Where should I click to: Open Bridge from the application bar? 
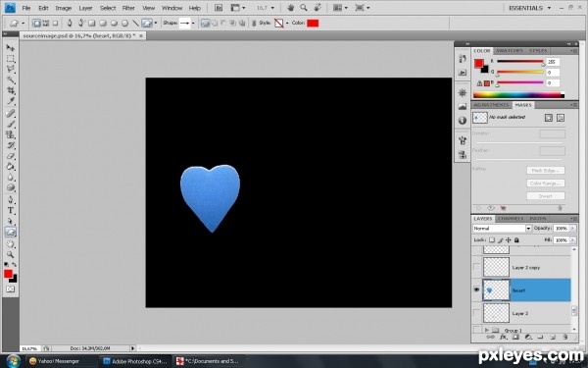tap(219, 8)
